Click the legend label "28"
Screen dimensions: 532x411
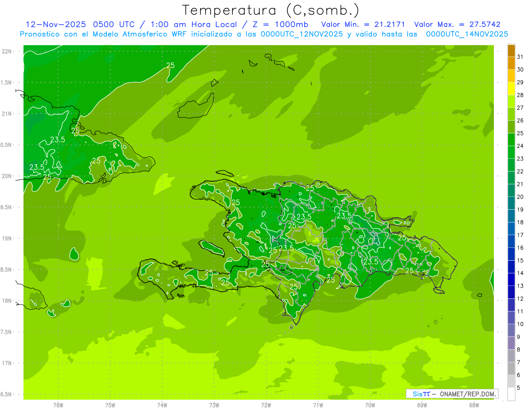pos(520,95)
